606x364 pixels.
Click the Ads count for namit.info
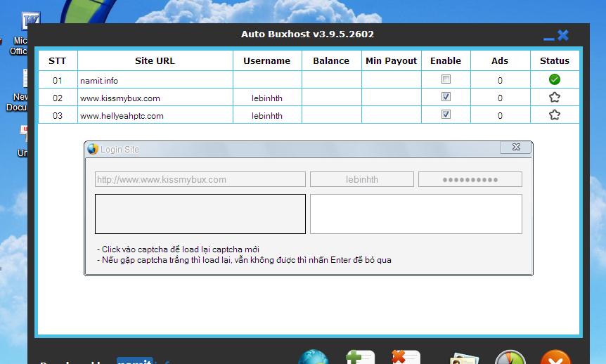pos(500,80)
